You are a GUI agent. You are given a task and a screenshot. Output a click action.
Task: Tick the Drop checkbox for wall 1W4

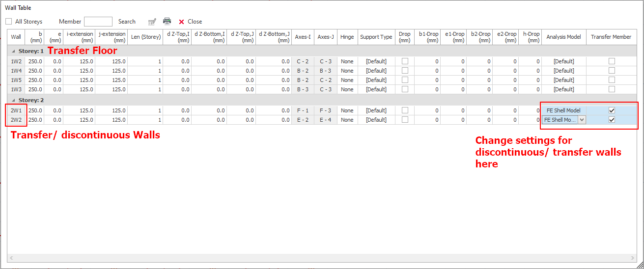pos(405,71)
